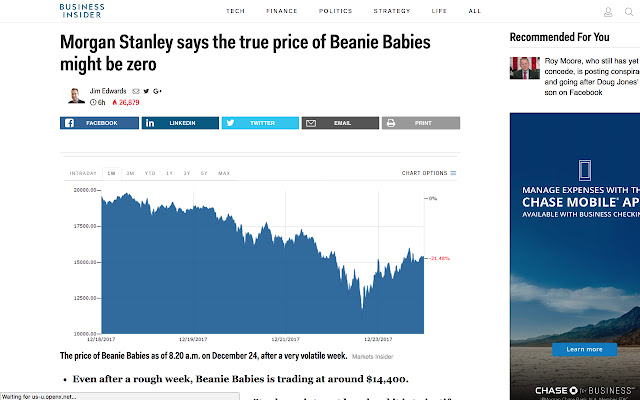Send article by Email button
This screenshot has width=640, height=400.
pos(340,123)
